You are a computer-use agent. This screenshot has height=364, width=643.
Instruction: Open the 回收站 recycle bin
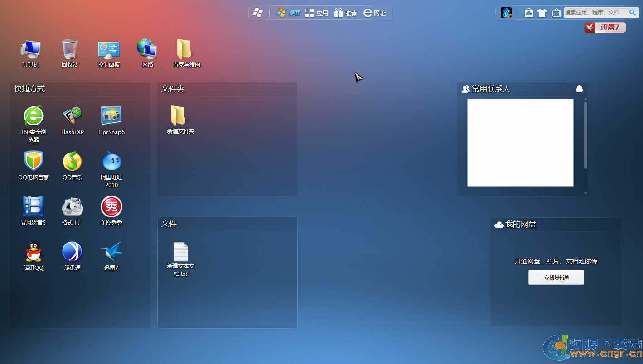coord(70,50)
